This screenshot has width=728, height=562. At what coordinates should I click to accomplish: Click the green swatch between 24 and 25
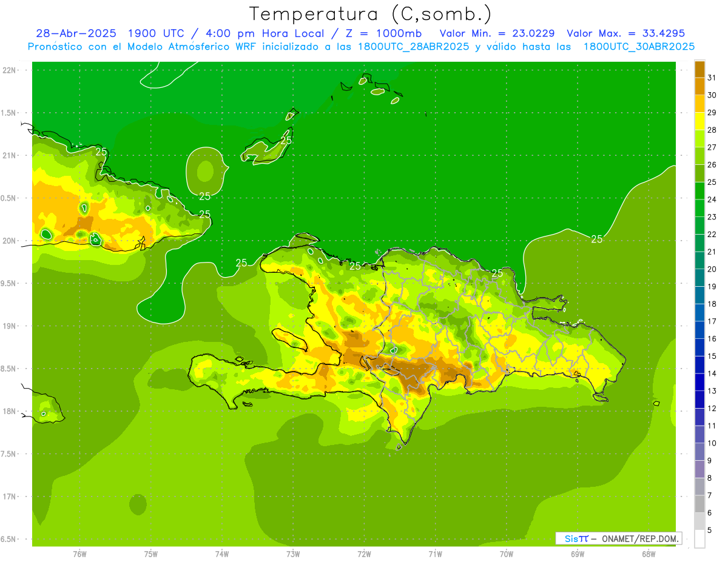point(699,191)
